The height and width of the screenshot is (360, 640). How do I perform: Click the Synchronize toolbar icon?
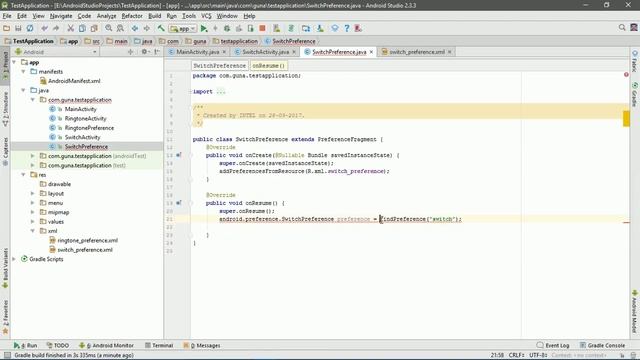click(30, 28)
